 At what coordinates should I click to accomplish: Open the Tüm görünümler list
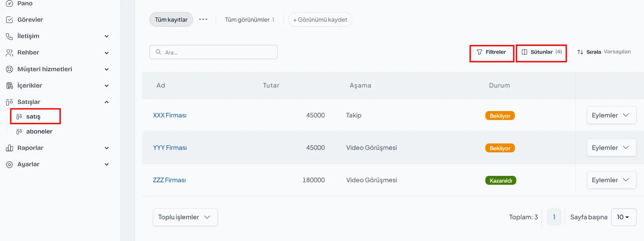(x=249, y=20)
